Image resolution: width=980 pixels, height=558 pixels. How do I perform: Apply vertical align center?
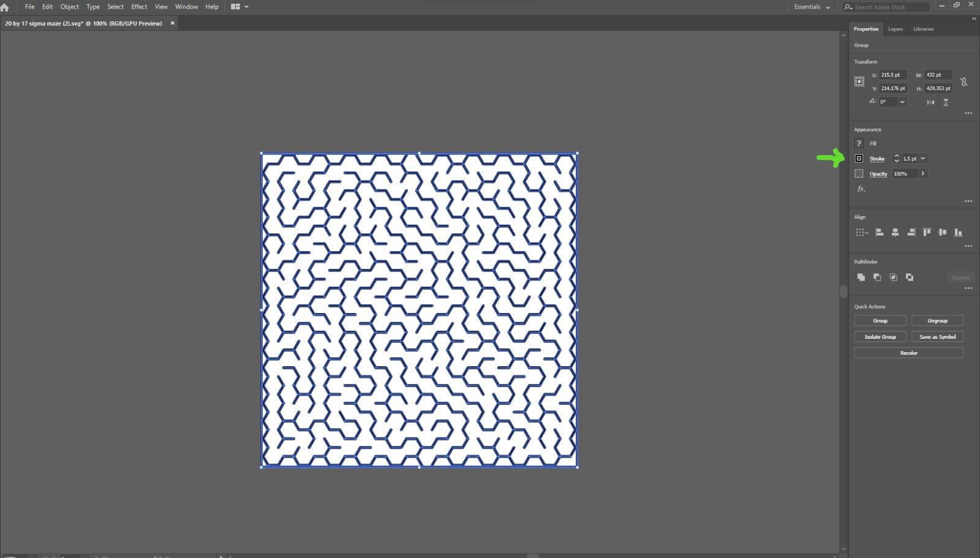942,232
